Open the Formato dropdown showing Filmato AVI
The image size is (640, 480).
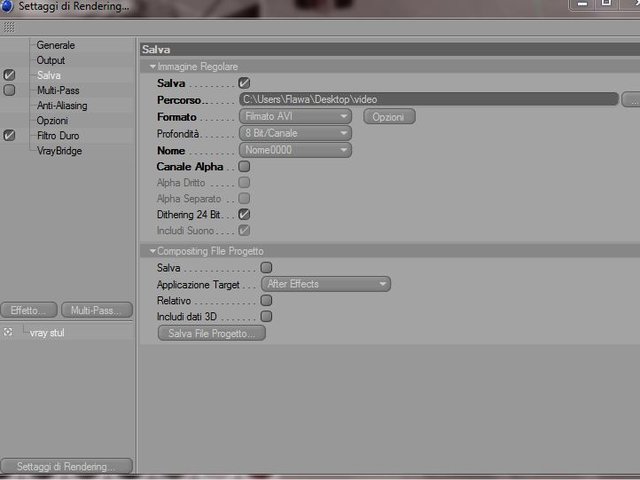(x=295, y=117)
